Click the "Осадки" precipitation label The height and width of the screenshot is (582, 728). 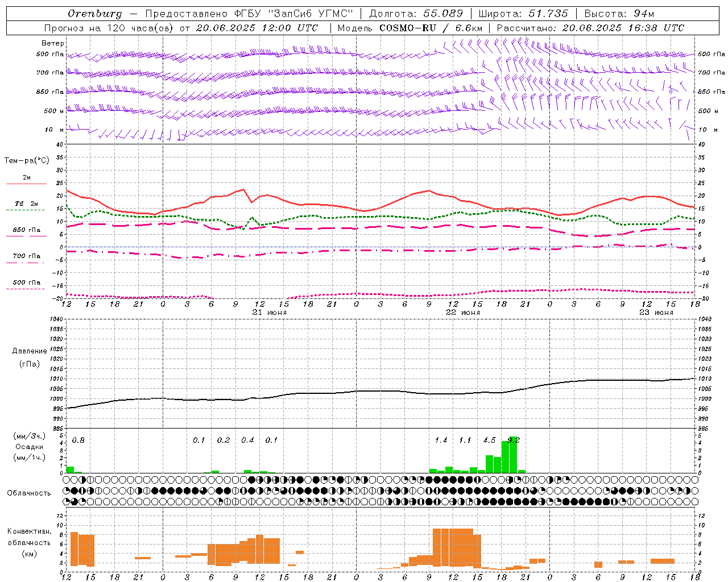click(x=29, y=447)
